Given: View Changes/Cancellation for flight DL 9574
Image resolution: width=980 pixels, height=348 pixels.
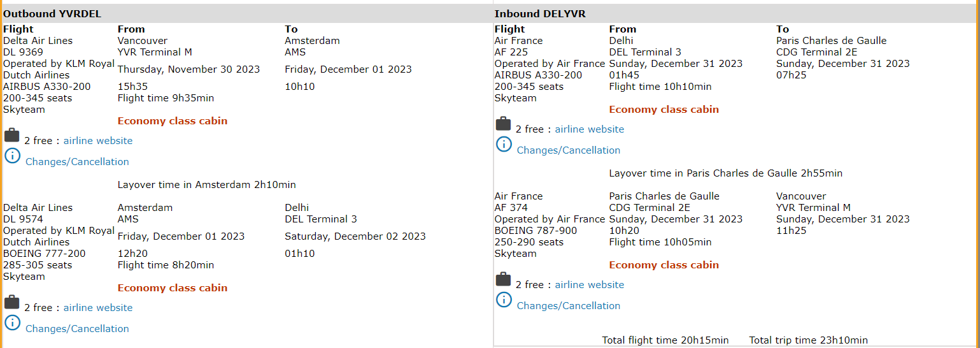Looking at the screenshot, I should [x=77, y=329].
